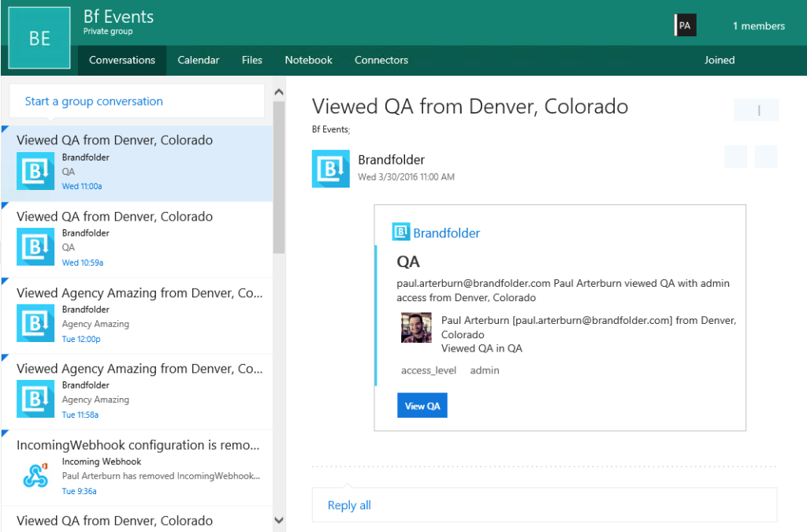This screenshot has height=532, width=807.
Task: Open the Wed 11:00a Viewed QA conversation
Action: [137, 163]
